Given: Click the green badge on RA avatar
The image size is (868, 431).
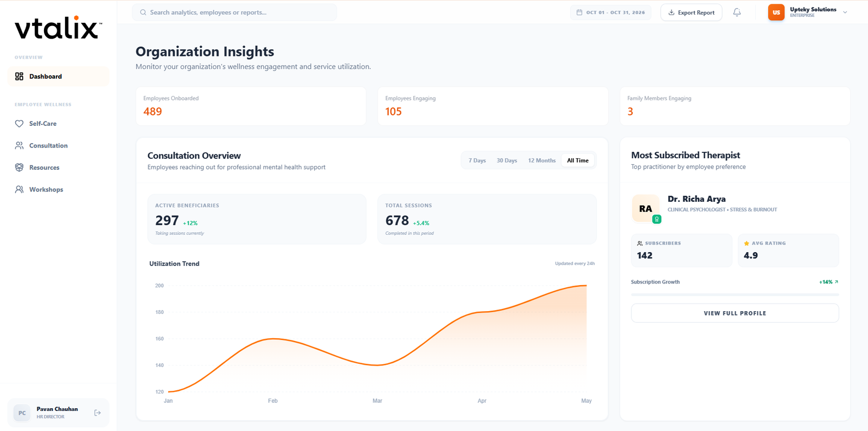Looking at the screenshot, I should click(x=656, y=220).
